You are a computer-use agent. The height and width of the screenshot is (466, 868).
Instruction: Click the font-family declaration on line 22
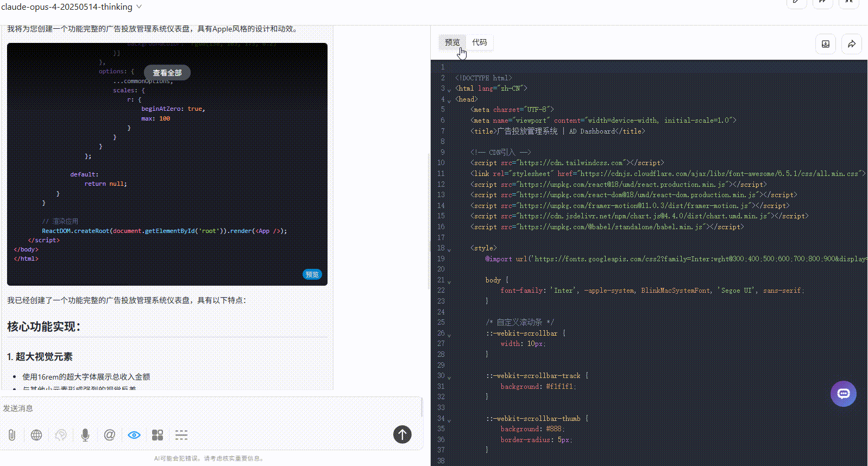(x=652, y=291)
